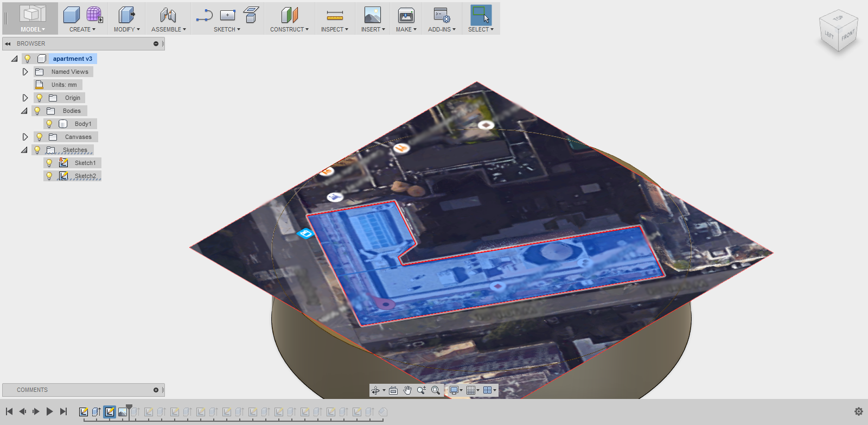Toggle visibility bulb of Origin folder
The width and height of the screenshot is (868, 425).
click(39, 98)
